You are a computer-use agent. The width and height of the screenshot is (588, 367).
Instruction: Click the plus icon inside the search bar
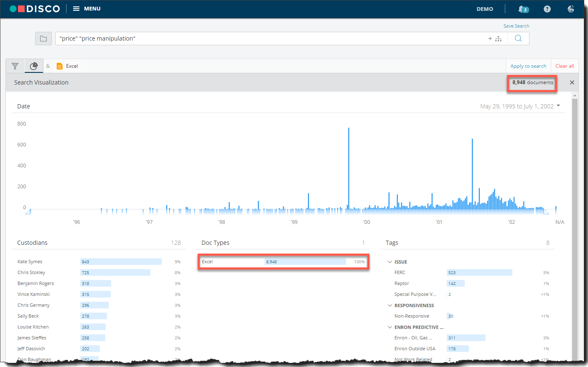tap(490, 38)
